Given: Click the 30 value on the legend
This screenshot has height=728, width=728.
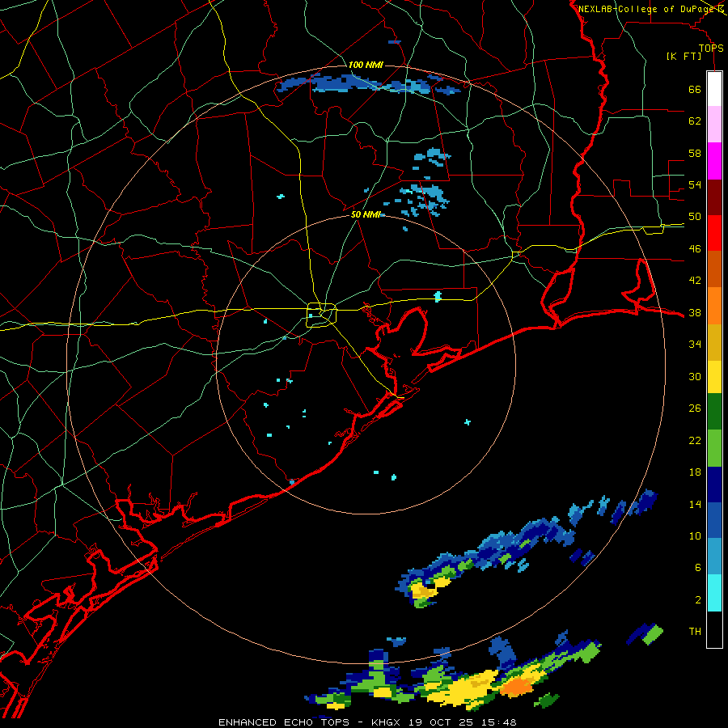Looking at the screenshot, I should click(695, 376).
